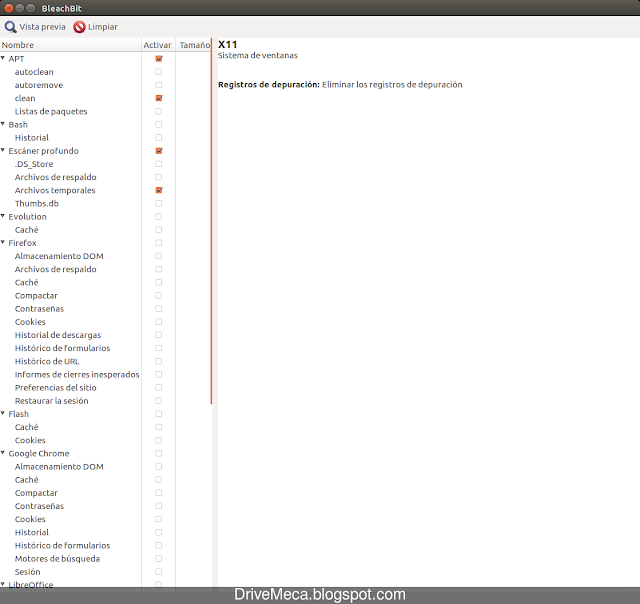Screen dimensions: 640x604
Task: Close the BleachBit window
Action: click(9, 8)
